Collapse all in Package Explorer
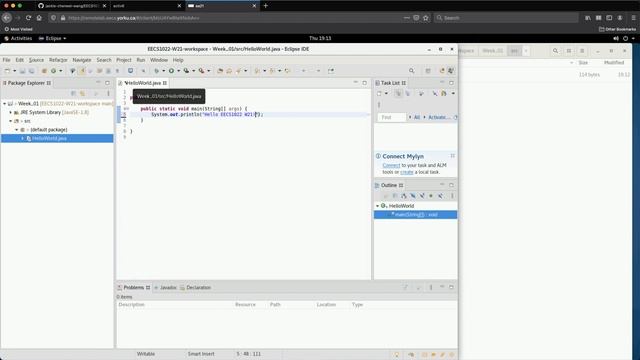The height and width of the screenshot is (360, 640). tap(73, 93)
